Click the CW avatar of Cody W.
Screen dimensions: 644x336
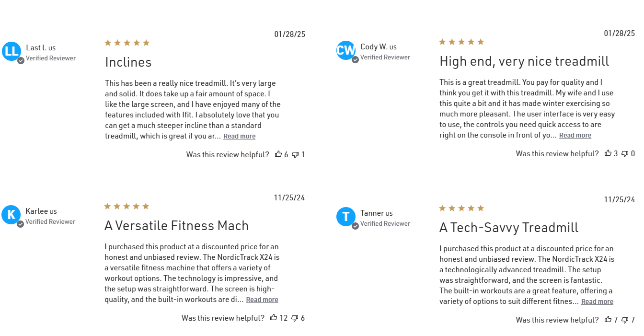point(346,50)
